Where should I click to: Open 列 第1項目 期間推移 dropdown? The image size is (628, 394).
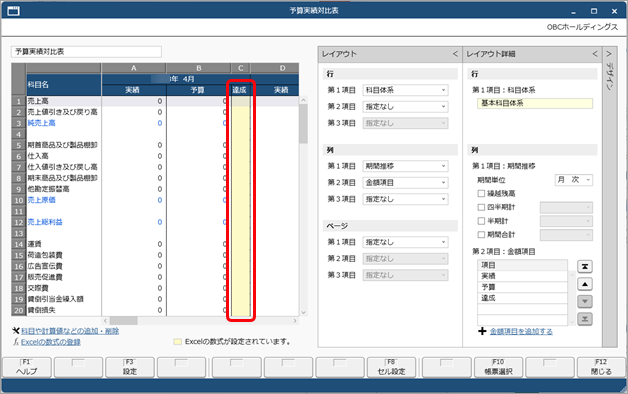[x=405, y=166]
